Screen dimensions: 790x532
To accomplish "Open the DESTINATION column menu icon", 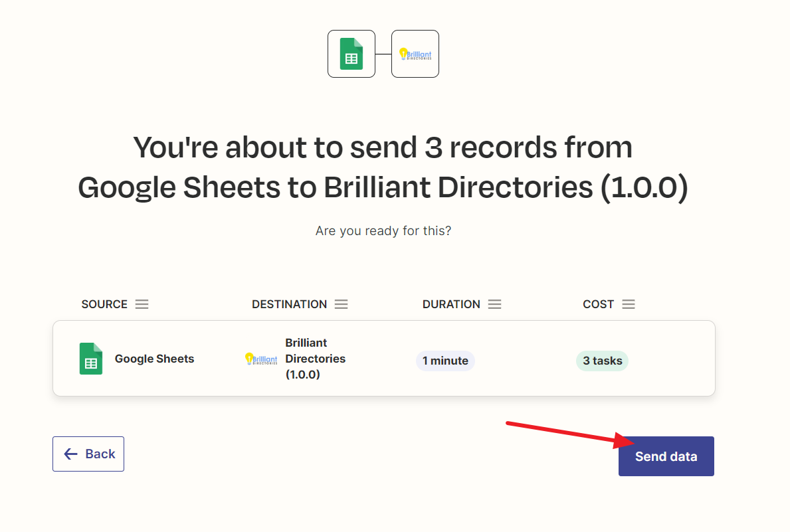I will point(342,304).
